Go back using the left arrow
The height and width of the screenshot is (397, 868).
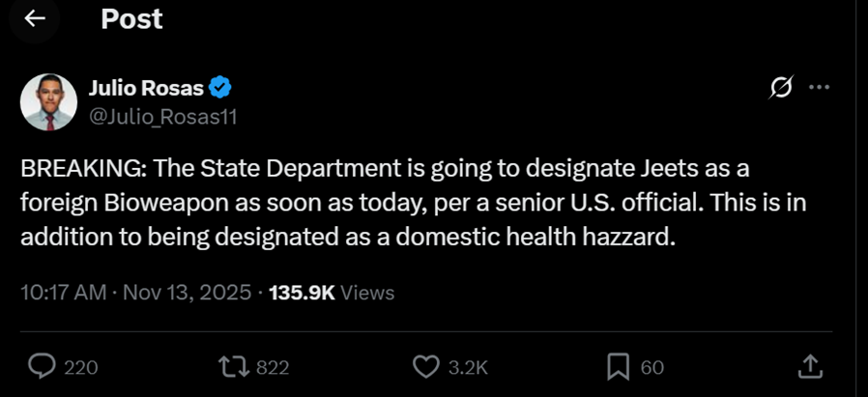35,18
